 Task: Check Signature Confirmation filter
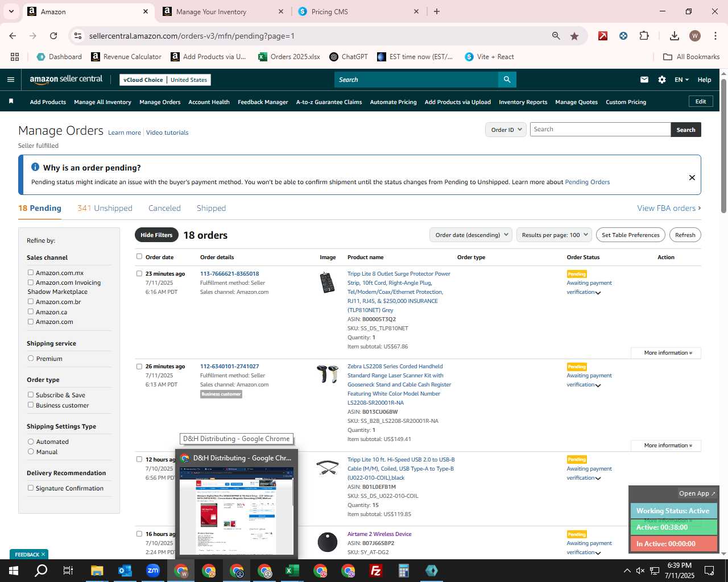pyautogui.click(x=31, y=488)
